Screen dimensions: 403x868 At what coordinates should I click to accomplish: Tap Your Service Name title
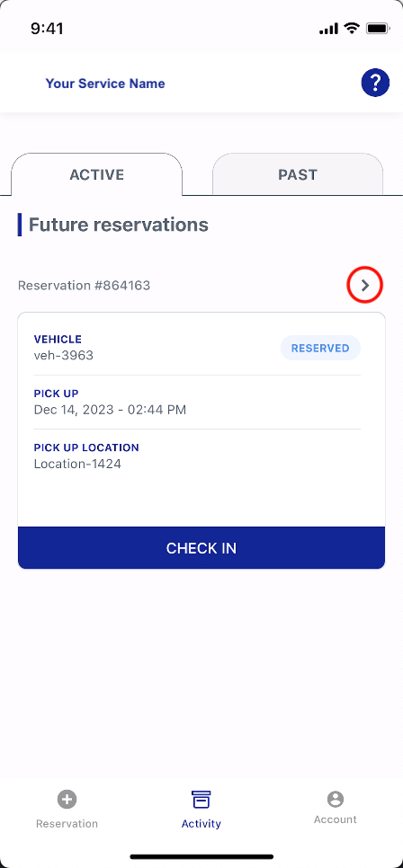105,84
